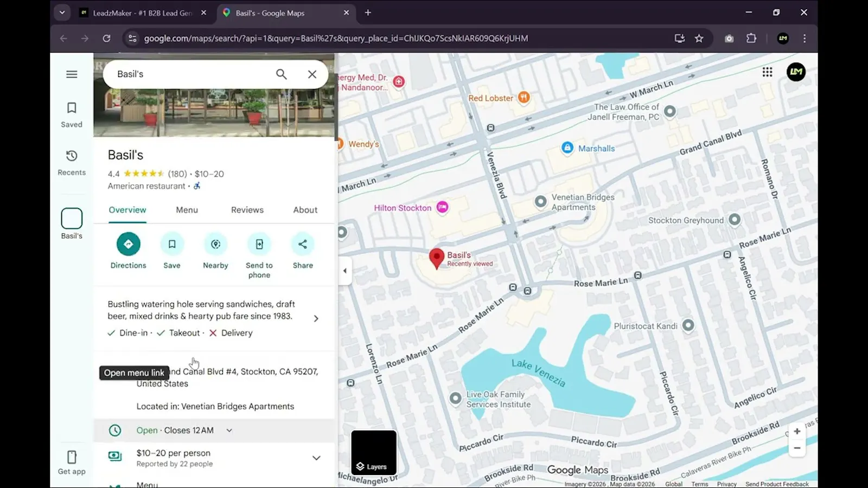The height and width of the screenshot is (488, 868).
Task: Reload the page
Action: pyautogui.click(x=106, y=38)
